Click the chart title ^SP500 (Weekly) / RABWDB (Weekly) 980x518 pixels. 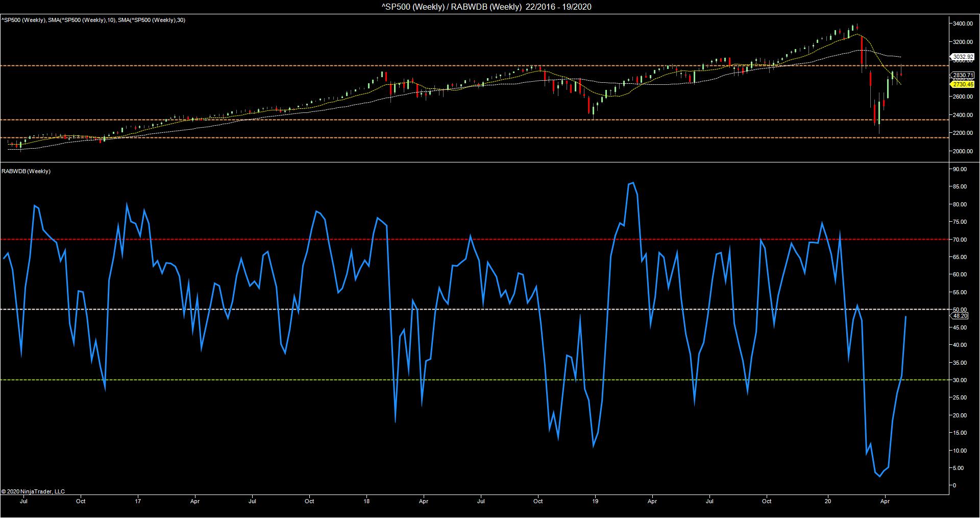pos(489,7)
